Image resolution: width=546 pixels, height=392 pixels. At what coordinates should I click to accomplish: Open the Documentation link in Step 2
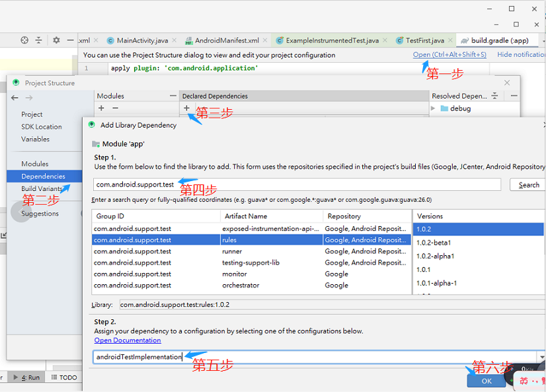tap(128, 340)
